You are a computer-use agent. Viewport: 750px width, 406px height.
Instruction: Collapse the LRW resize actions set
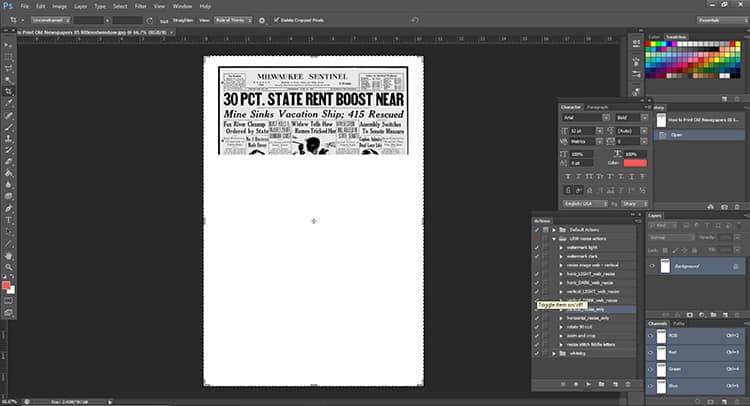[554, 239]
